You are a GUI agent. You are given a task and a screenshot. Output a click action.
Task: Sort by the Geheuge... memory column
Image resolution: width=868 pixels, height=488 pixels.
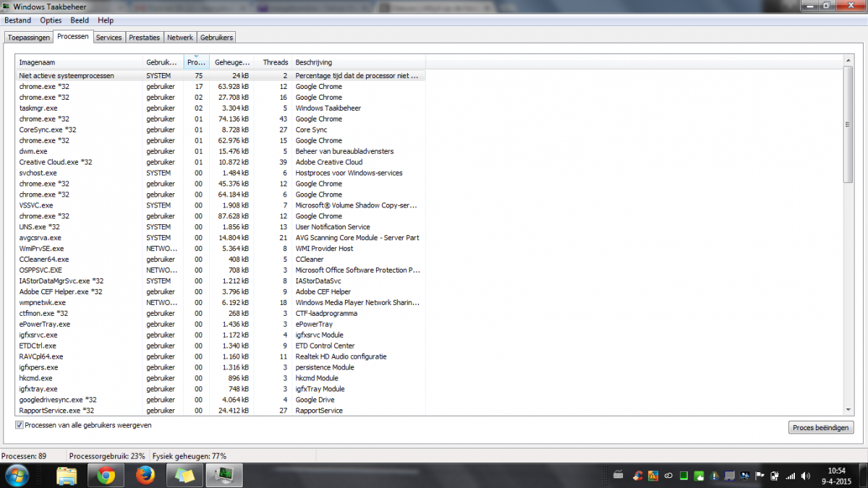click(x=232, y=62)
